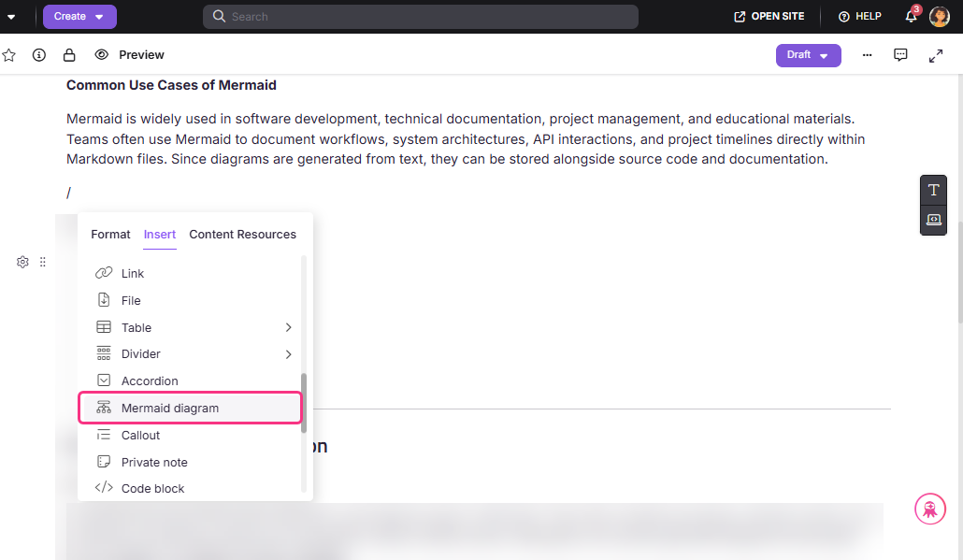Focus the Search input field

[x=421, y=17]
